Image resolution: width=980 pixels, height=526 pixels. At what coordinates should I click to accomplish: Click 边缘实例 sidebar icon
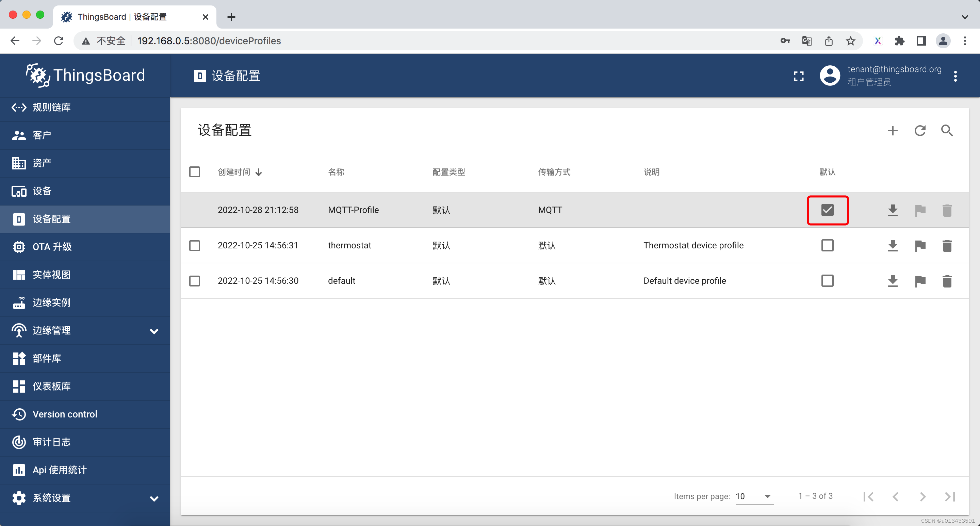[18, 302]
